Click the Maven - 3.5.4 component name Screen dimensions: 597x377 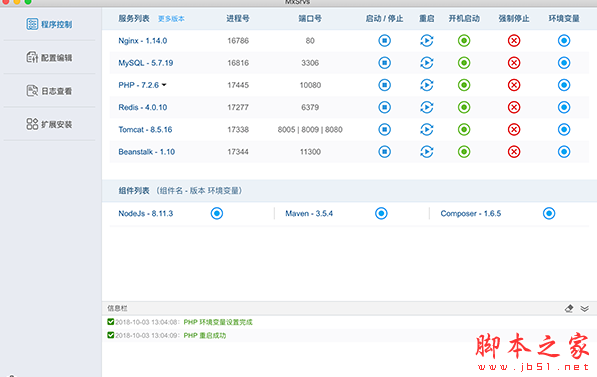309,213
